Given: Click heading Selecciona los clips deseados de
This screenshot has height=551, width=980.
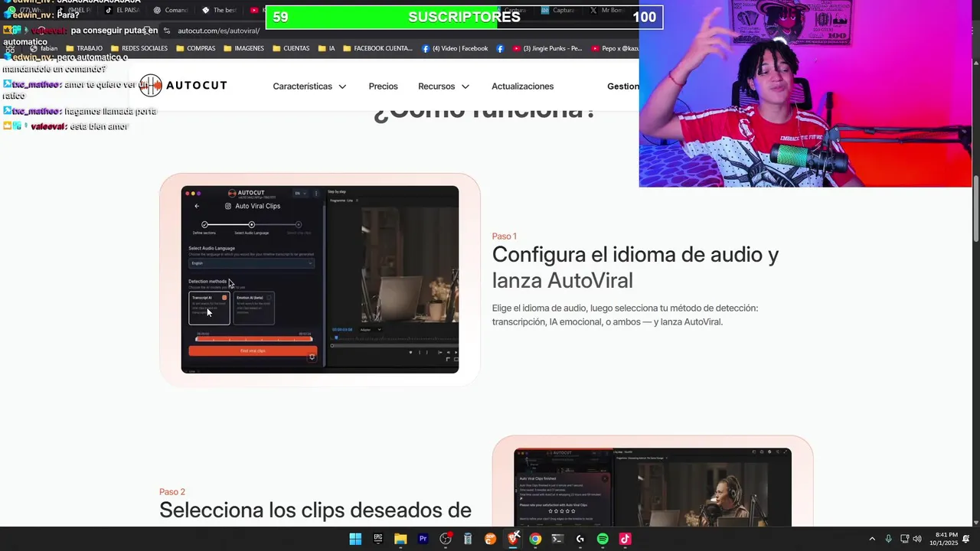Looking at the screenshot, I should [x=315, y=510].
